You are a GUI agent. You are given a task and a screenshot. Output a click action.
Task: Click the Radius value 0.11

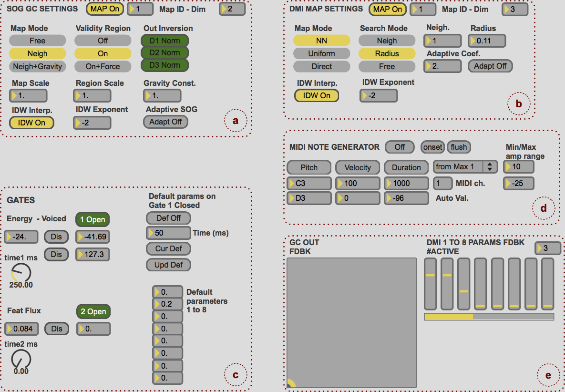[487, 41]
